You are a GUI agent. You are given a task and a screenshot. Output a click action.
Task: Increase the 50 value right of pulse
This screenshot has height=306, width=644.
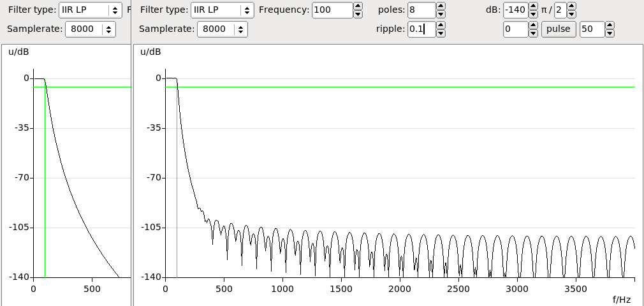610,25
